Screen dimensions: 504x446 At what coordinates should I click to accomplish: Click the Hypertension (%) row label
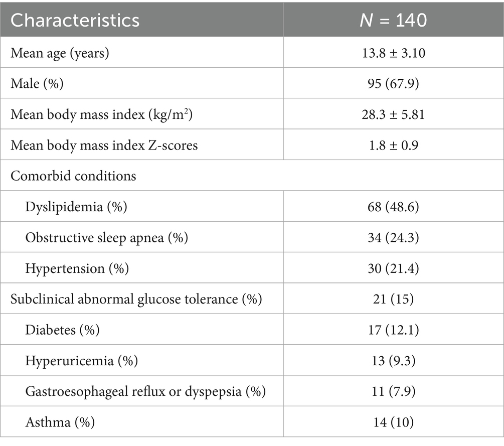(77, 268)
